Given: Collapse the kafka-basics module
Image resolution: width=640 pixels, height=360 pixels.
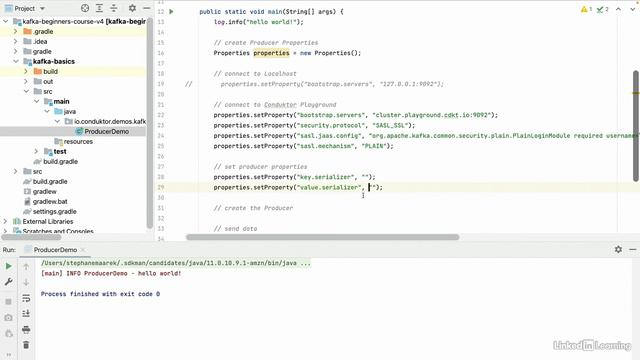Looking at the screenshot, I should (16, 61).
